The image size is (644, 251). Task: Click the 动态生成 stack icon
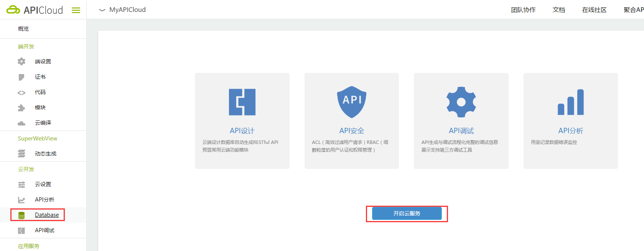21,154
